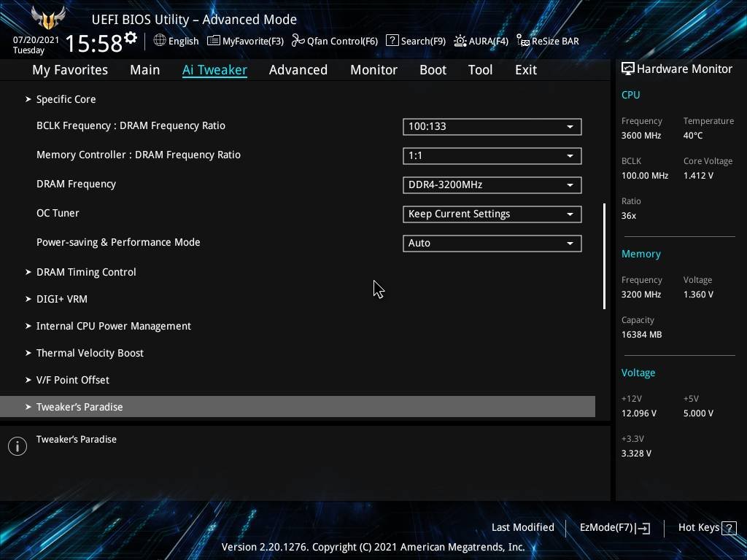Open Search(F9) question mark tool

point(415,41)
